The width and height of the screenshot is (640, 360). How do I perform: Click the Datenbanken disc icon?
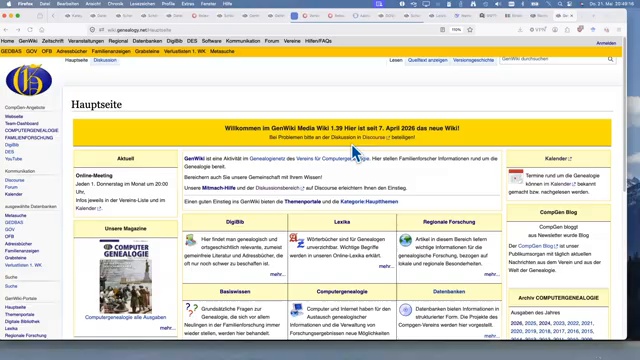click(405, 310)
